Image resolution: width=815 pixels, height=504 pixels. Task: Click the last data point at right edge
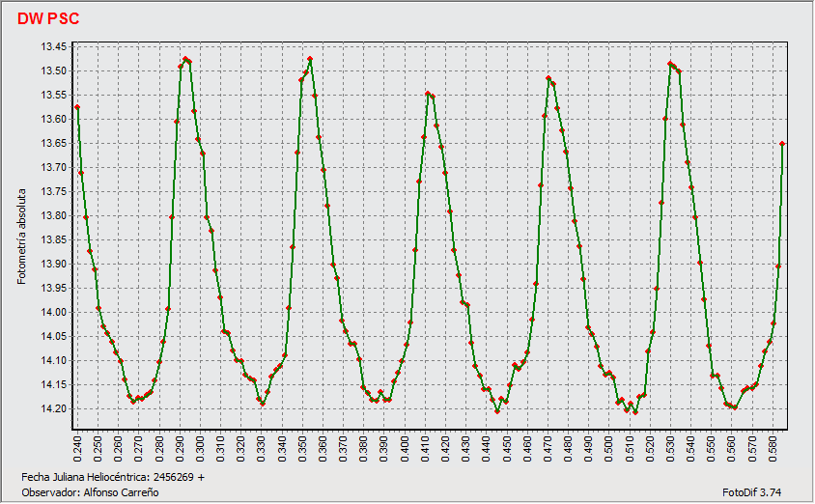pos(782,143)
